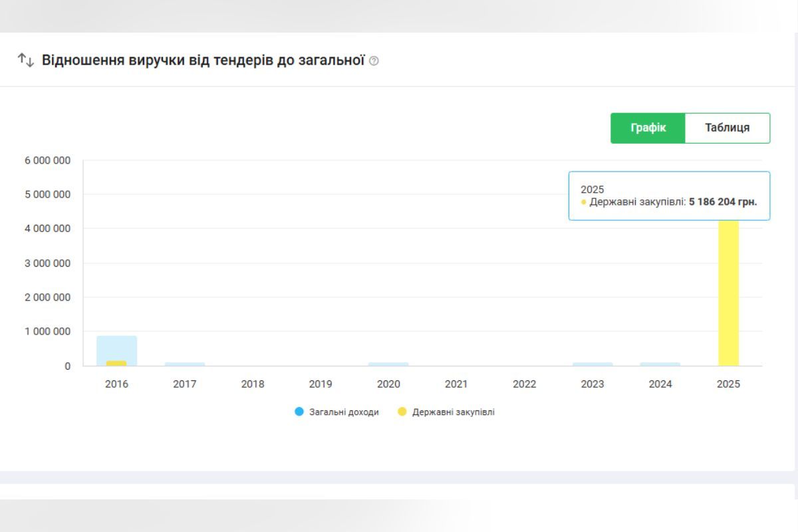The height and width of the screenshot is (532, 798).
Task: Click the 2024 revenue bar on the chart
Action: (660, 363)
